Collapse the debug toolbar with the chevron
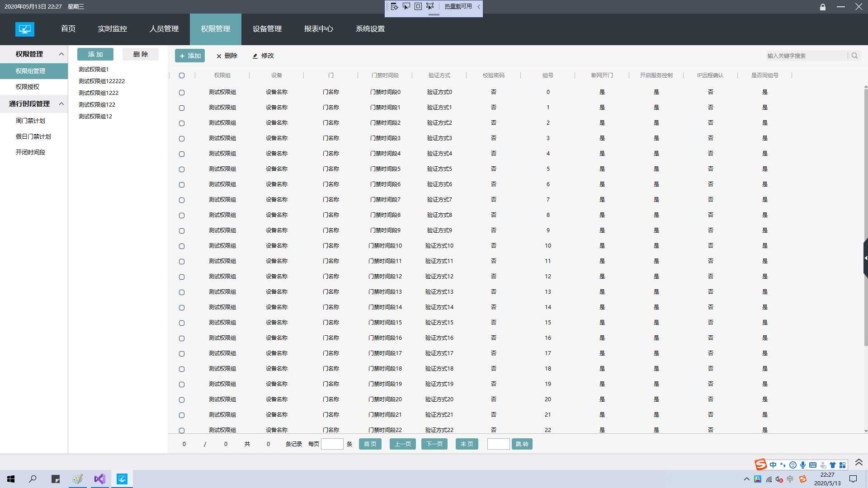868x488 pixels. coord(479,6)
